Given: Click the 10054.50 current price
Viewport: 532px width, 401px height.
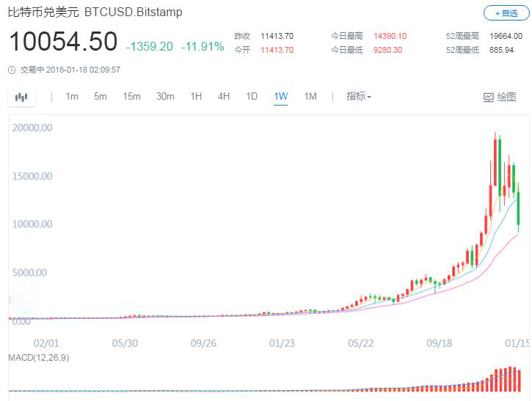Looking at the screenshot, I should [63, 42].
